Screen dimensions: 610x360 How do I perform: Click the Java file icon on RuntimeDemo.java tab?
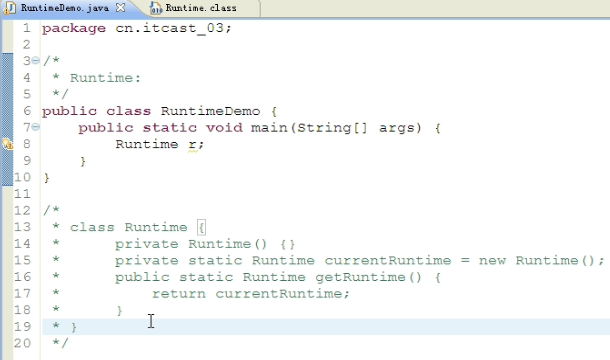click(10, 8)
